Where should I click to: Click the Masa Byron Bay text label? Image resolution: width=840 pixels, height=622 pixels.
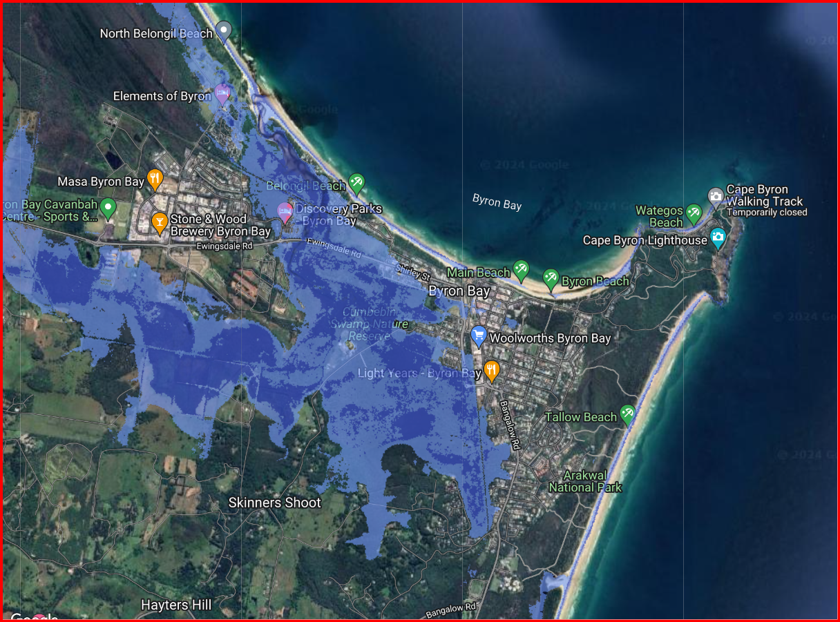(x=101, y=182)
